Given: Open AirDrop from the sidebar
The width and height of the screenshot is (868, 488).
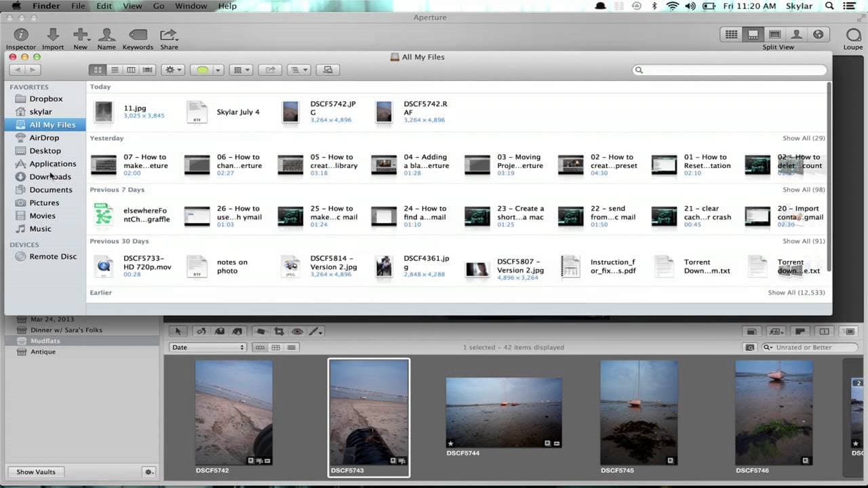Looking at the screenshot, I should [43, 138].
